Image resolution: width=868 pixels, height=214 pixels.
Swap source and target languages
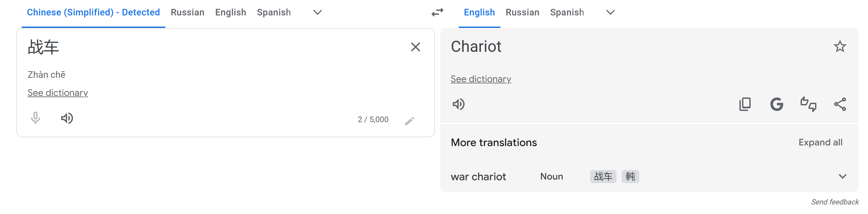[437, 12]
